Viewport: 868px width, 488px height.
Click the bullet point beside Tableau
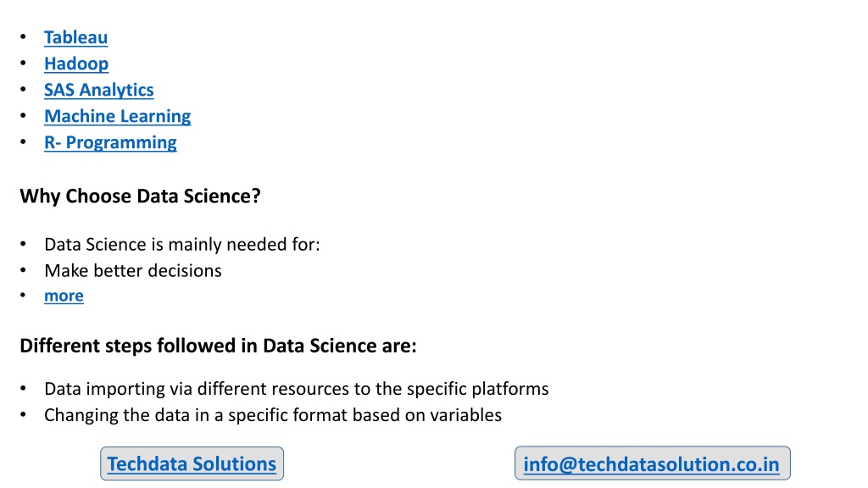[x=23, y=36]
